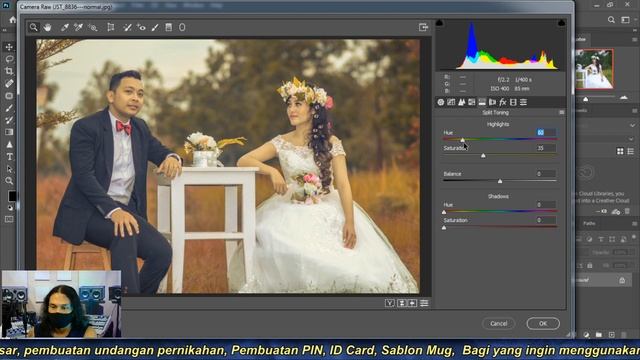
Task: Select the Adjustment Brush tool
Action: pyautogui.click(x=155, y=27)
